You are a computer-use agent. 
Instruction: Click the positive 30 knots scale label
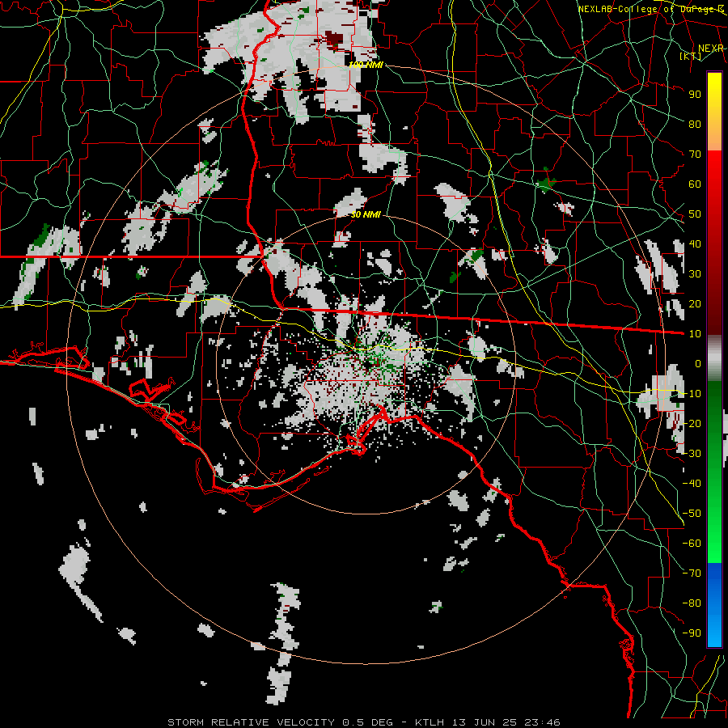[x=695, y=274]
